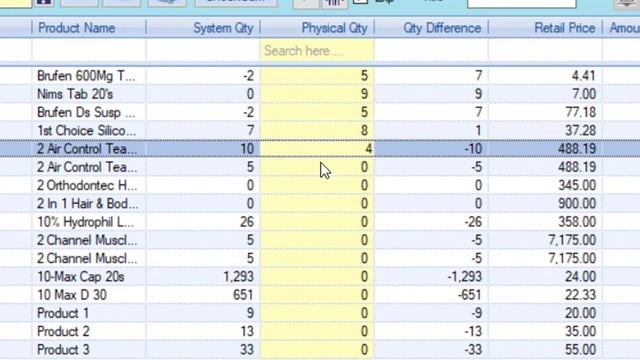Click System Qty '651' cell

coord(203,295)
